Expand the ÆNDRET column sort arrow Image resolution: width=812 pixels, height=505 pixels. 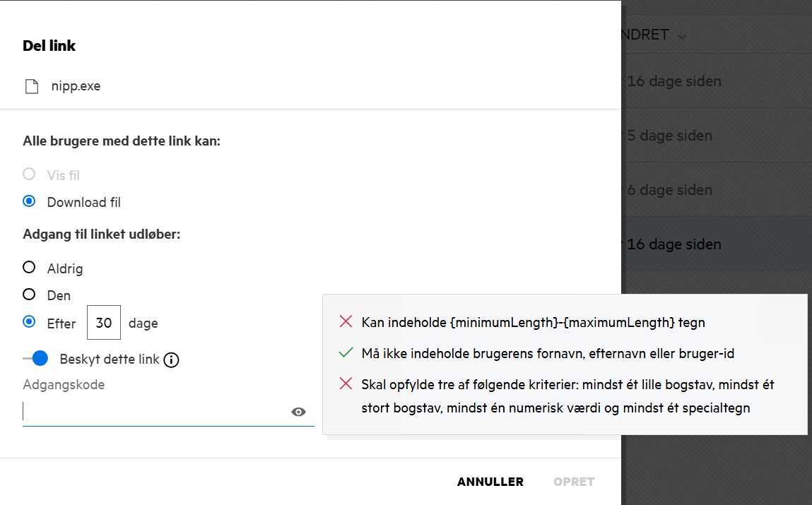click(x=681, y=36)
